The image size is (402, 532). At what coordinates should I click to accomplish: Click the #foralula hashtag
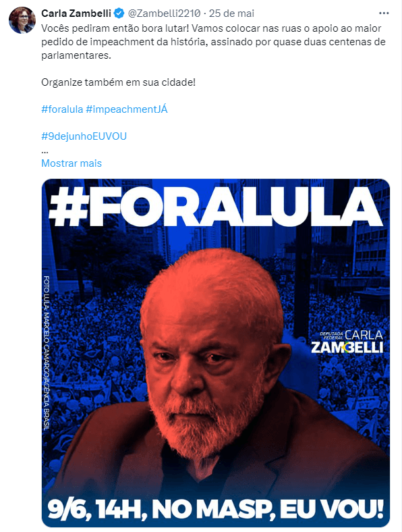62,109
